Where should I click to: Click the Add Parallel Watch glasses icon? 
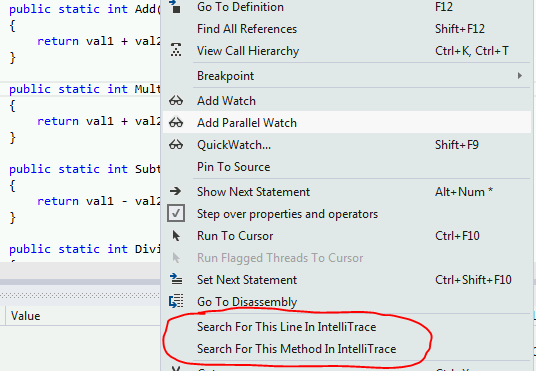pos(176,123)
